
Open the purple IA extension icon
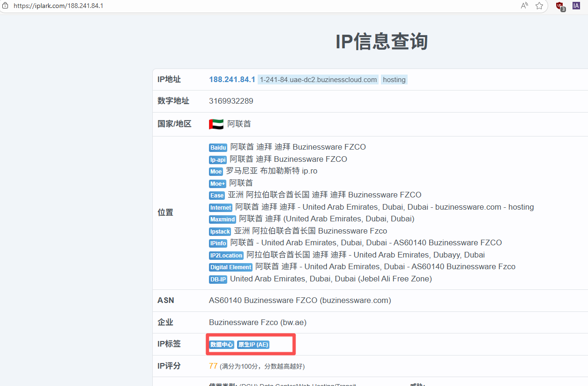576,6
